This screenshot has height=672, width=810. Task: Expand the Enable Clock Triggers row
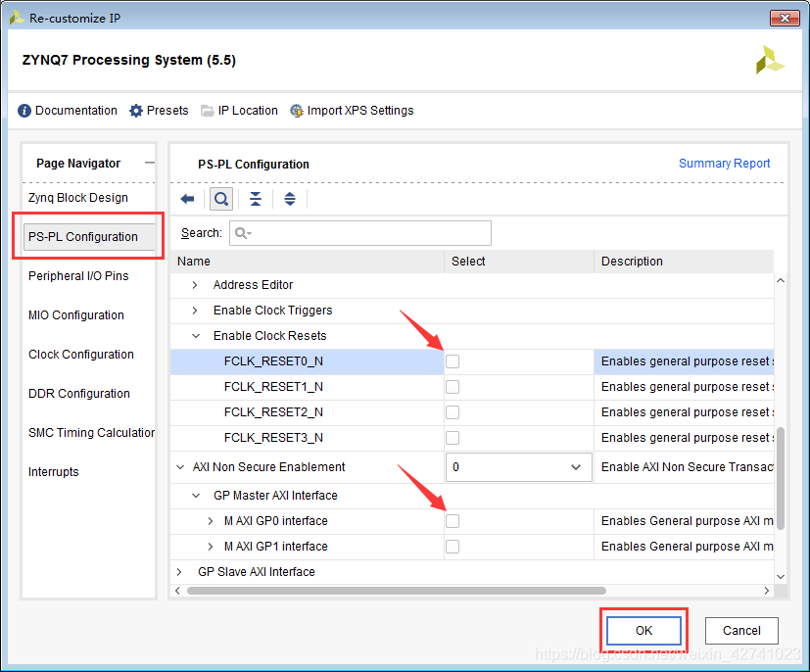(x=195, y=311)
